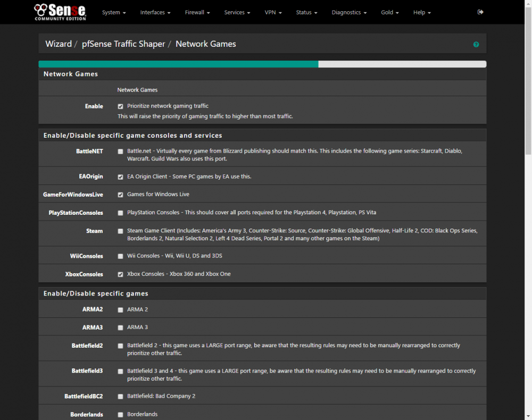Click the bold 'Enable' row label
Image resolution: width=532 pixels, height=420 pixels.
click(94, 106)
